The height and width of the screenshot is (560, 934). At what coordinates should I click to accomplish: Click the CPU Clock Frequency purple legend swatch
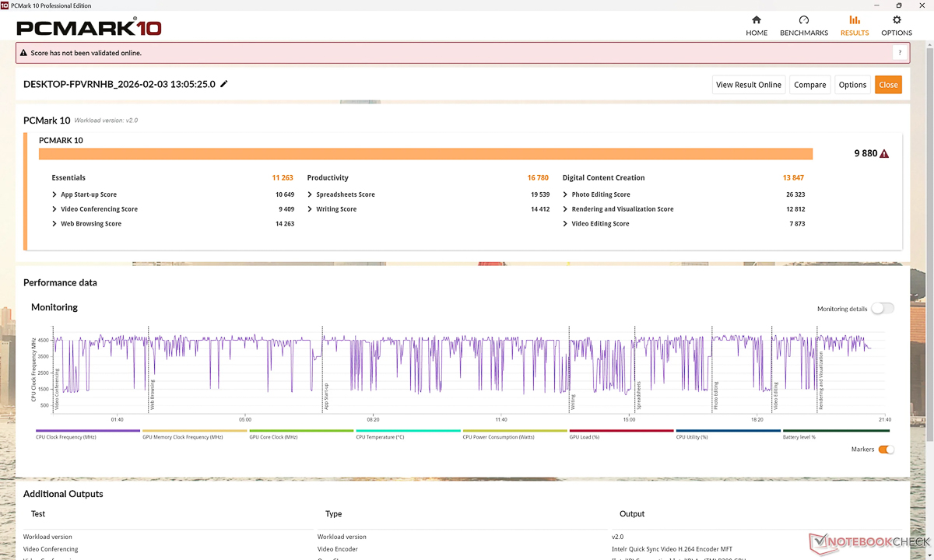coord(88,430)
